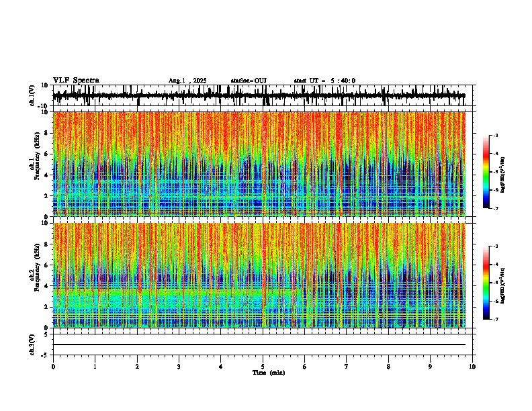The height and width of the screenshot is (411, 532).
Task: Click the 'station=OUJ' label
Action: pos(249,81)
